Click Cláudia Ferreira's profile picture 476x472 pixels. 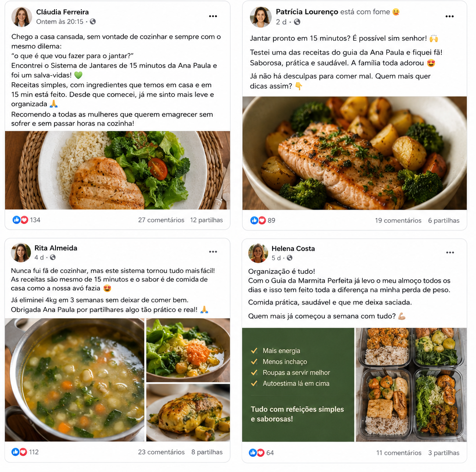click(22, 17)
